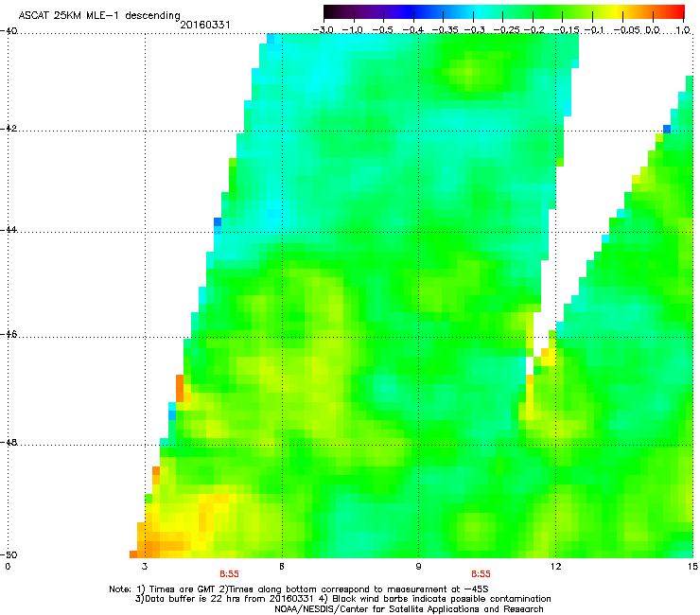Viewport: 700px width, 615px height.
Task: Click longitude axis label 12
Action: point(555,567)
